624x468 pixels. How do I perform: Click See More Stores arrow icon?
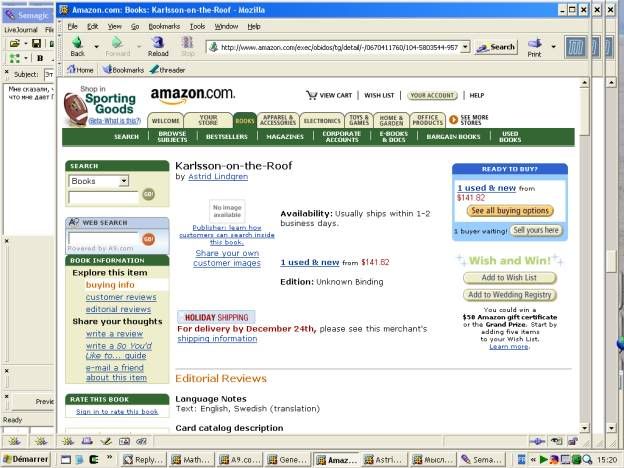coord(453,120)
